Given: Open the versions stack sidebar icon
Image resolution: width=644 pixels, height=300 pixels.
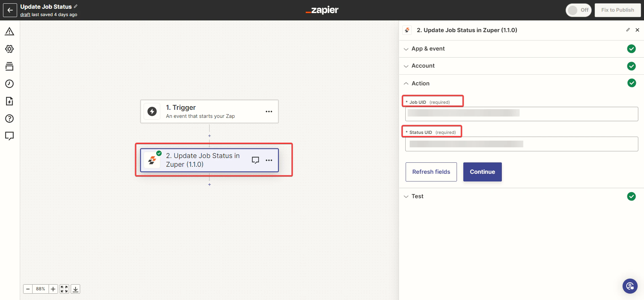Looking at the screenshot, I should (x=9, y=66).
